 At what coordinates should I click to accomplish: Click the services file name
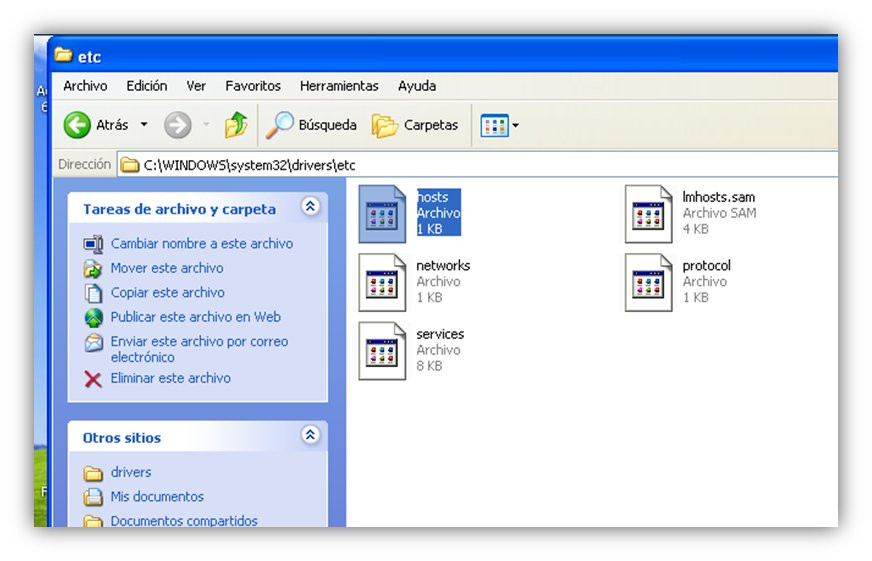click(440, 334)
